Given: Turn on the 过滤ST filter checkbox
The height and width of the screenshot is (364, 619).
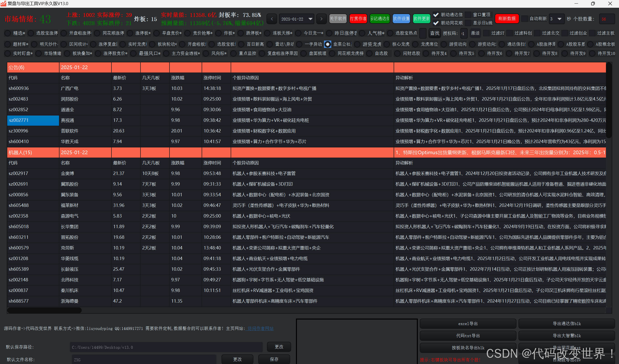Looking at the screenshot, I should [486, 33].
